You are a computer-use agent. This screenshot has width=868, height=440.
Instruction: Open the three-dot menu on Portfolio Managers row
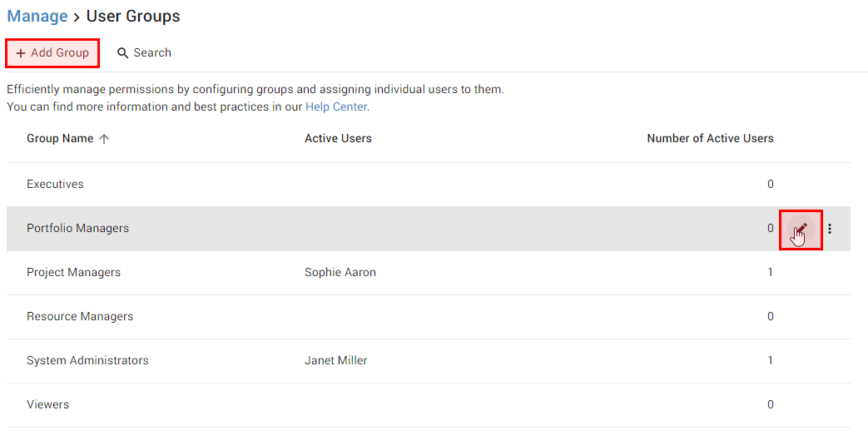829,229
